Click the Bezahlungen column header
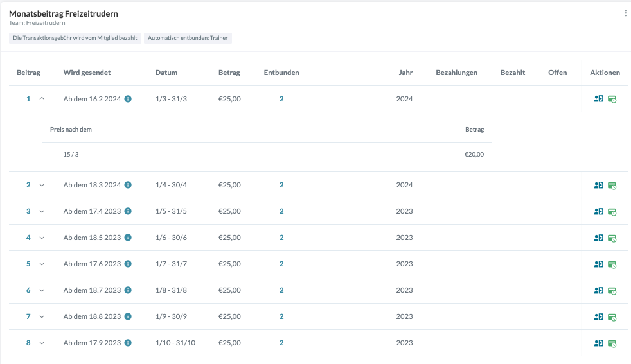Viewport: 631px width, 364px height. coord(456,73)
